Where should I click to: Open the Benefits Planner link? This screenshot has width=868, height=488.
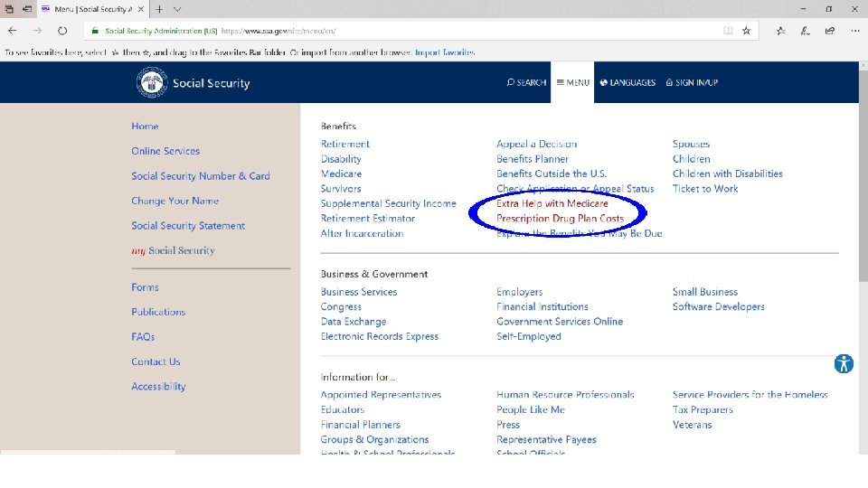(x=533, y=159)
